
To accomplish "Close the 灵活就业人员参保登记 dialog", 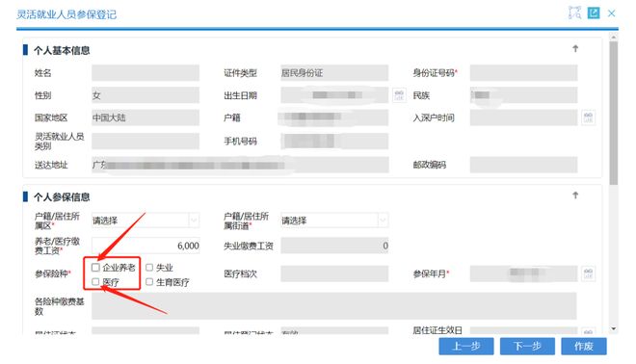I will [611, 13].
